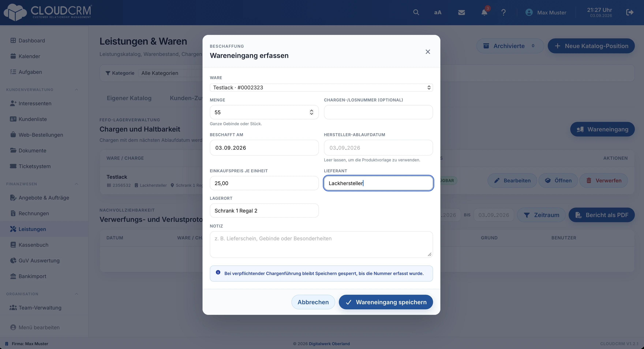Click Leistungen tools icon

pos(13,229)
